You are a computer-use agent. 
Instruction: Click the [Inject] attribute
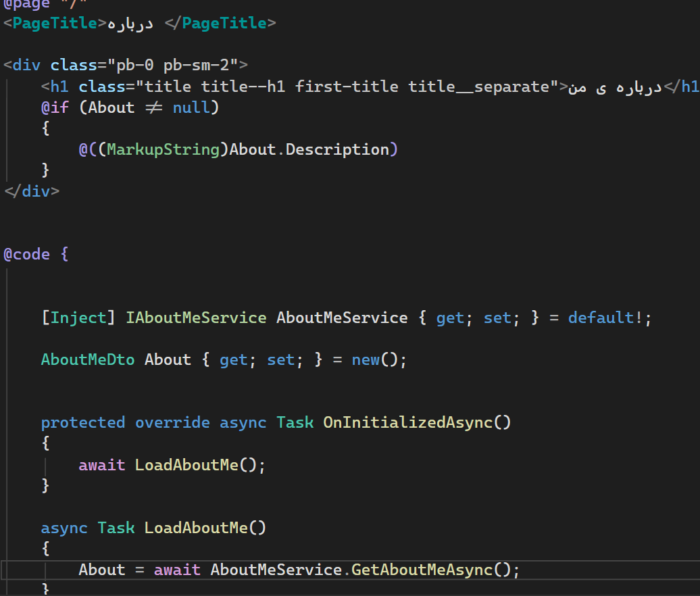78,318
